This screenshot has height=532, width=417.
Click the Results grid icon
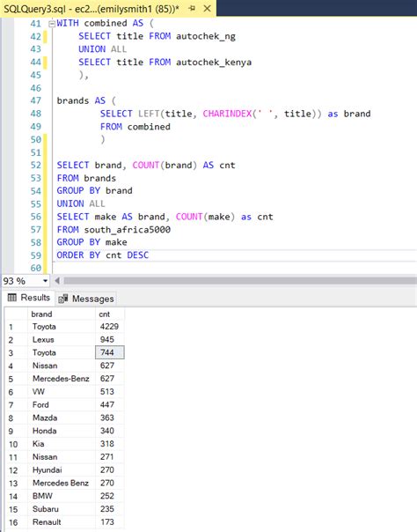pyautogui.click(x=11, y=298)
